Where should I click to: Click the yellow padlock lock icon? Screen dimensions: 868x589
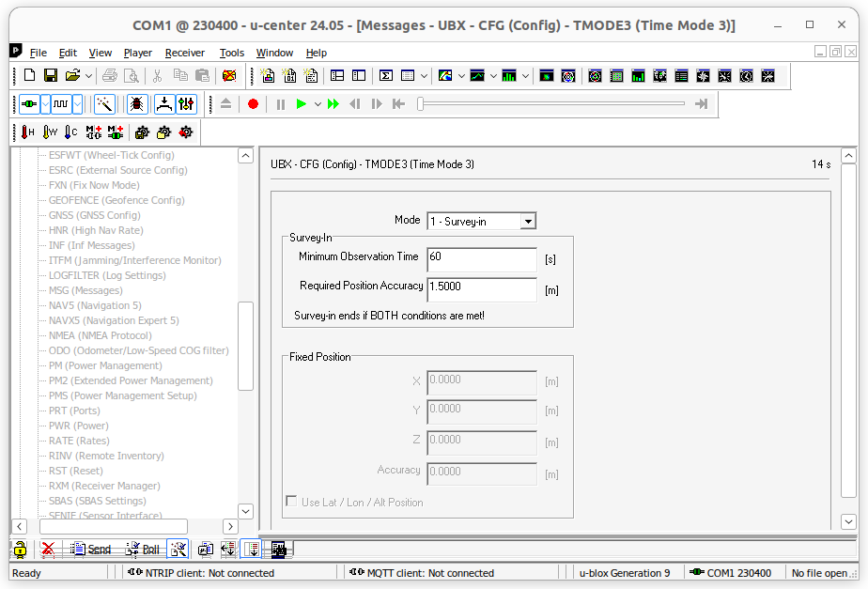(20, 550)
